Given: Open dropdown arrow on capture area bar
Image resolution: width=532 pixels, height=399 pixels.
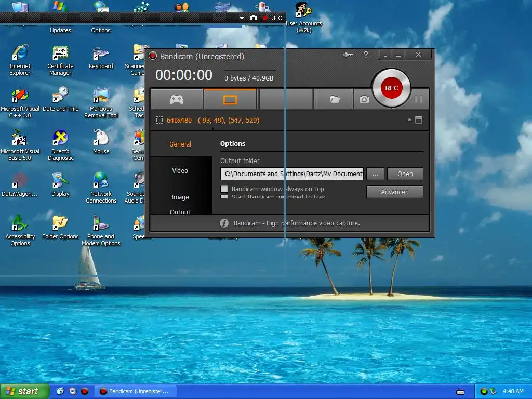Looking at the screenshot, I should click(242, 18).
